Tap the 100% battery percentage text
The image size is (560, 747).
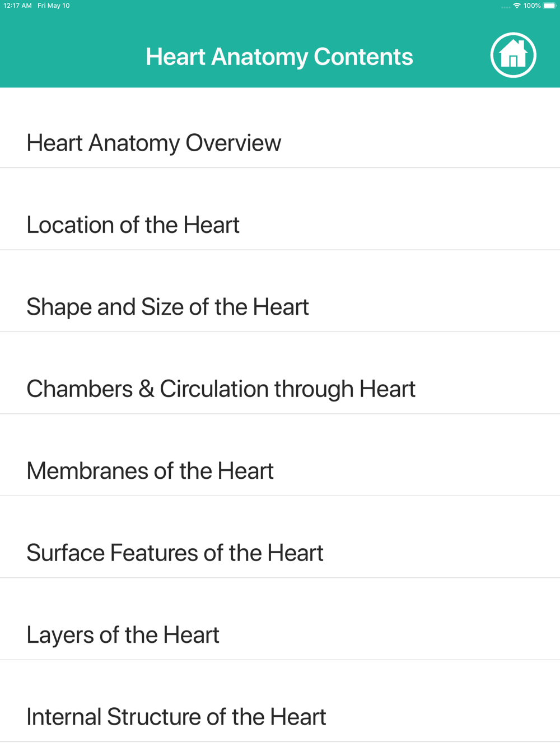pos(532,6)
